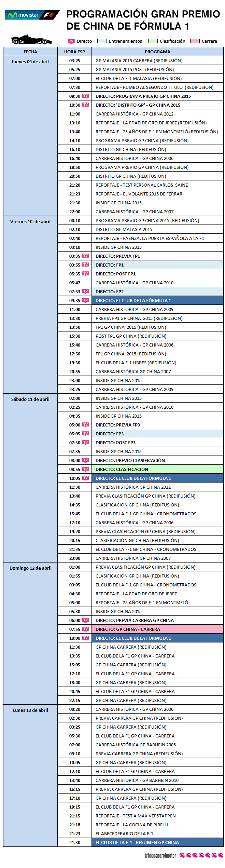Click TV icon on Directo: Previa FP1 row

pyautogui.click(x=85, y=256)
